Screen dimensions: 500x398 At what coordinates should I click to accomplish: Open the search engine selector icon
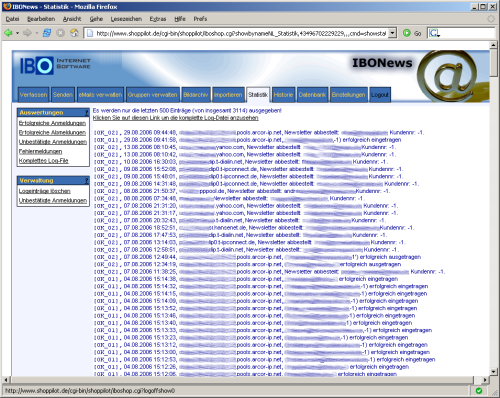[434, 33]
